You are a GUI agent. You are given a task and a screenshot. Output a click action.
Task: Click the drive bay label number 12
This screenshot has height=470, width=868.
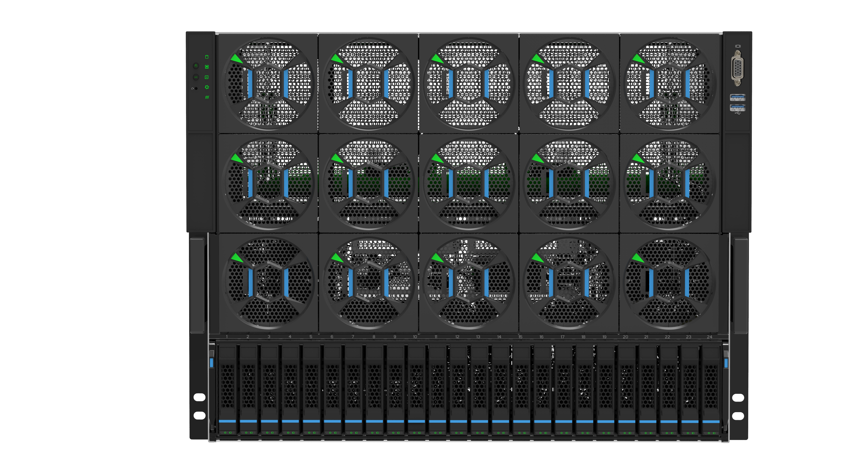point(457,337)
